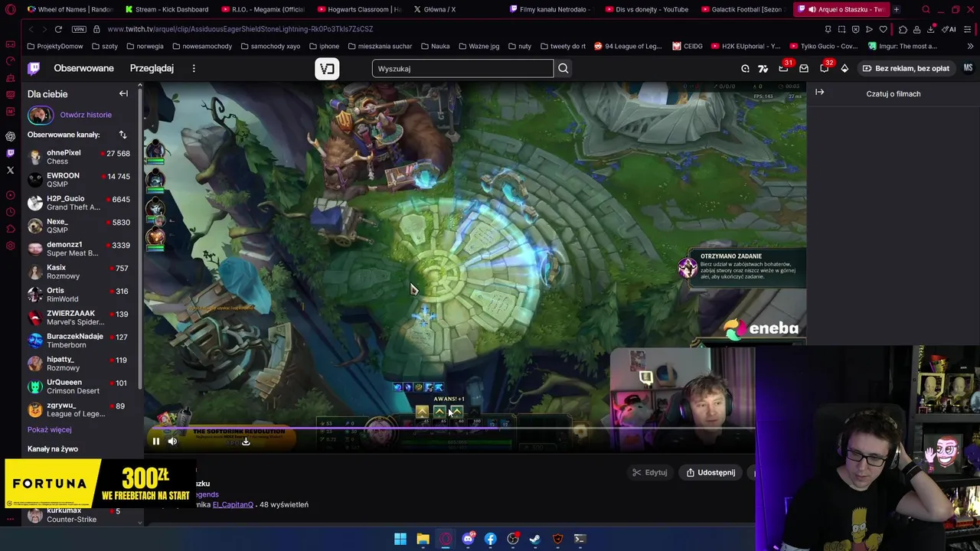Toggle the VPN badge in address bar
This screenshot has height=551, width=980.
click(x=79, y=29)
